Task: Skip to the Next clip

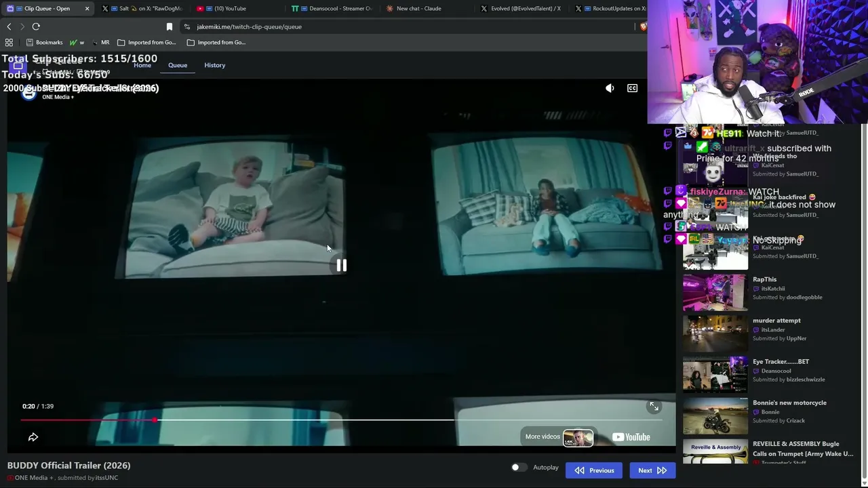Action: pyautogui.click(x=652, y=470)
